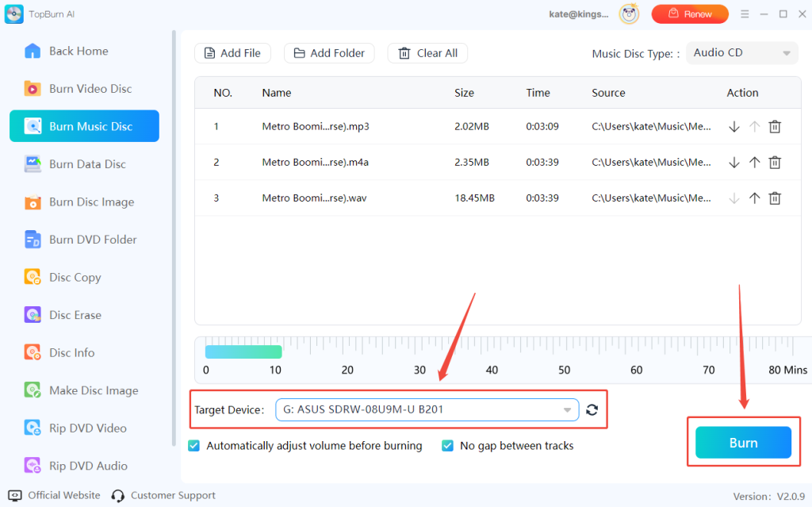Image resolution: width=812 pixels, height=507 pixels.
Task: Click the refresh target device icon
Action: pyautogui.click(x=592, y=410)
